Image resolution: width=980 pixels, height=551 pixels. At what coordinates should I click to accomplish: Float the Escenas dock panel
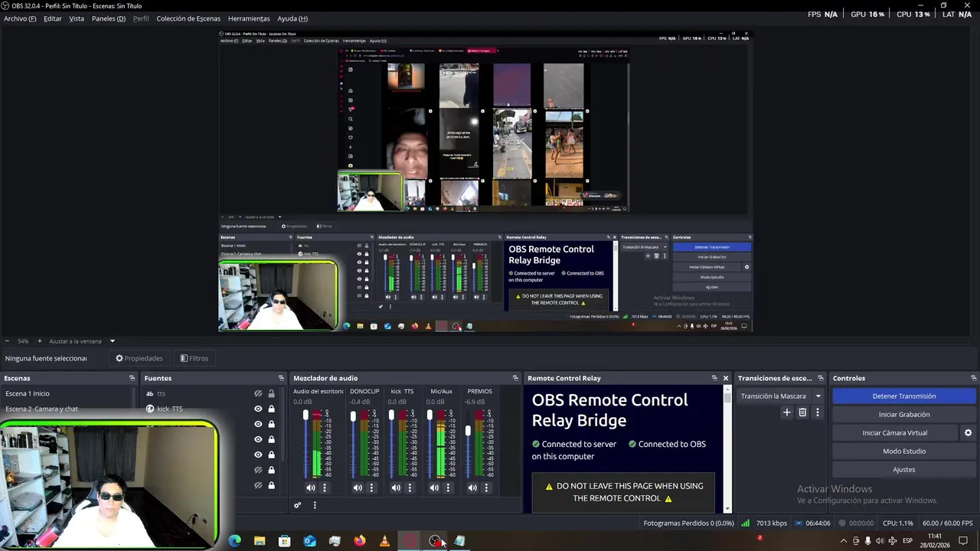click(132, 378)
